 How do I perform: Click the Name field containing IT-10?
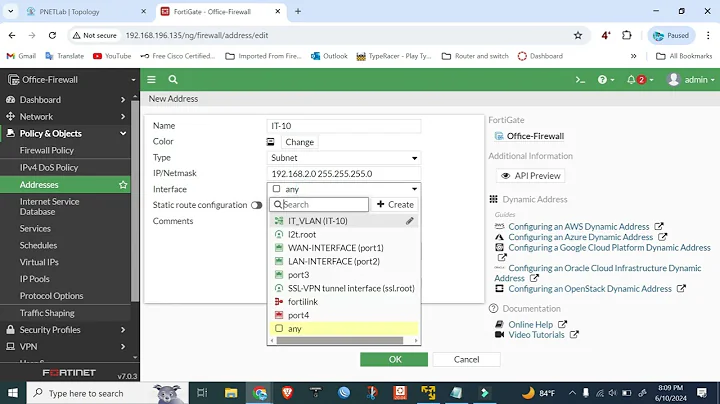coord(343,126)
